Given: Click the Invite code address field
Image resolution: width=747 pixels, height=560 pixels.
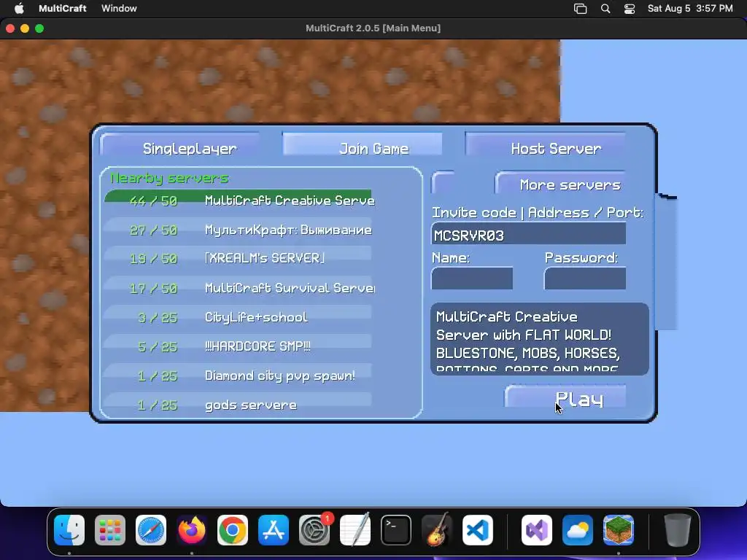Looking at the screenshot, I should (528, 234).
